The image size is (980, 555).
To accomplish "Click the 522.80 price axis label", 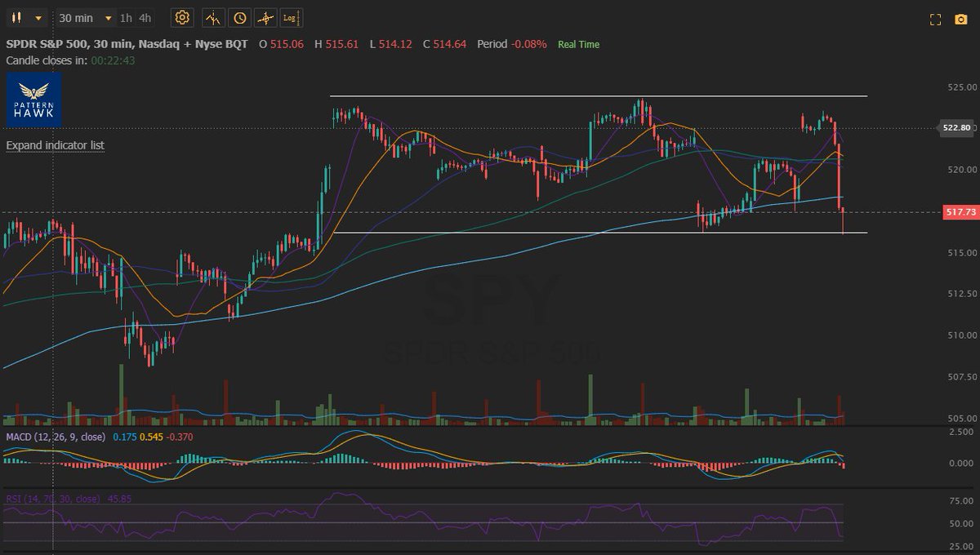I will click(956, 128).
